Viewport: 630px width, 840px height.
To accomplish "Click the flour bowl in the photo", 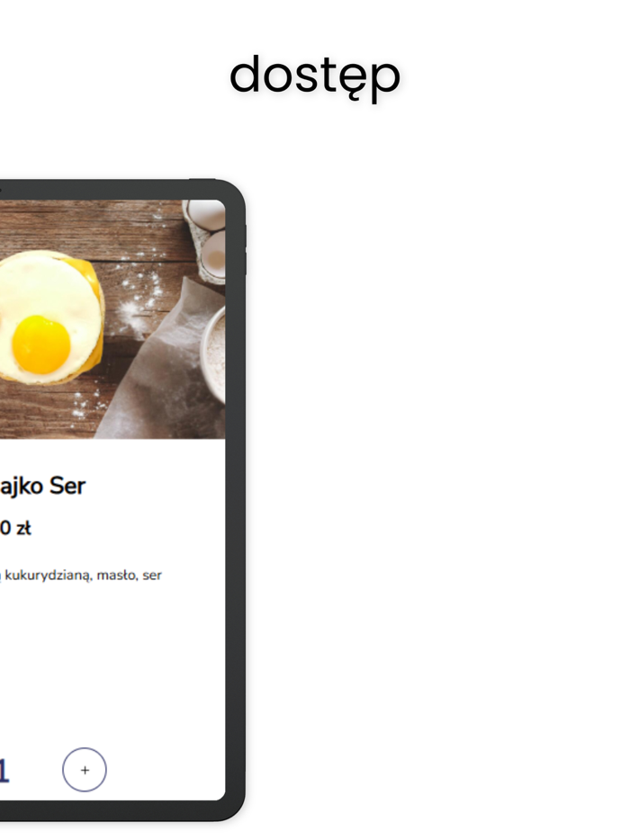I will (213, 353).
